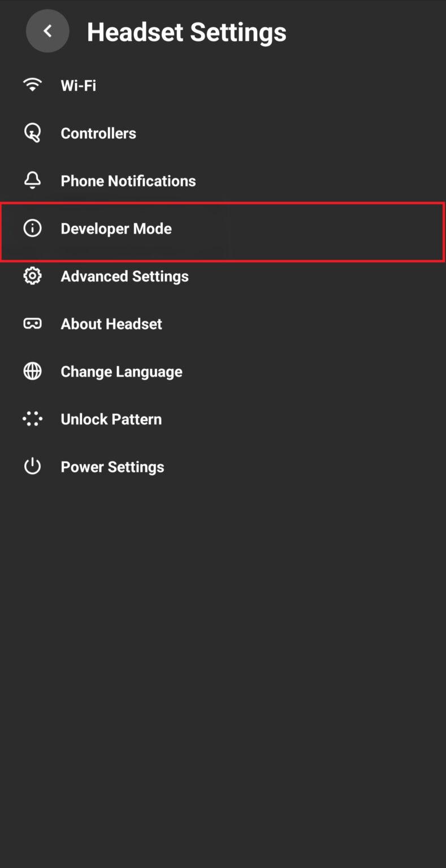
Task: Click the Phone Notifications bell icon
Action: coord(32,180)
